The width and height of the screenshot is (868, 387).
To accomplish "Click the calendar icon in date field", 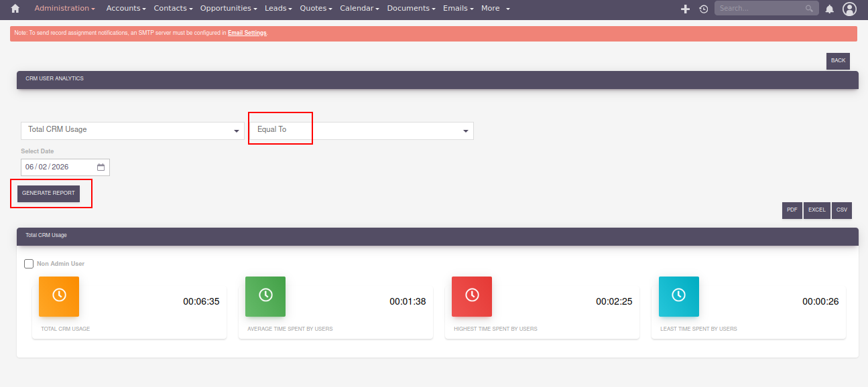I will coord(101,167).
